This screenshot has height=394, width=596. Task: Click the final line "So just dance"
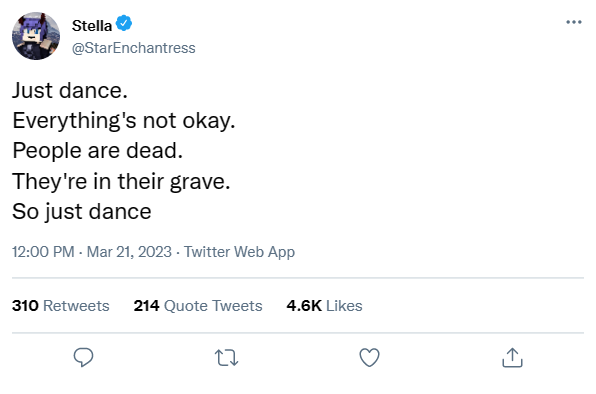(82, 211)
